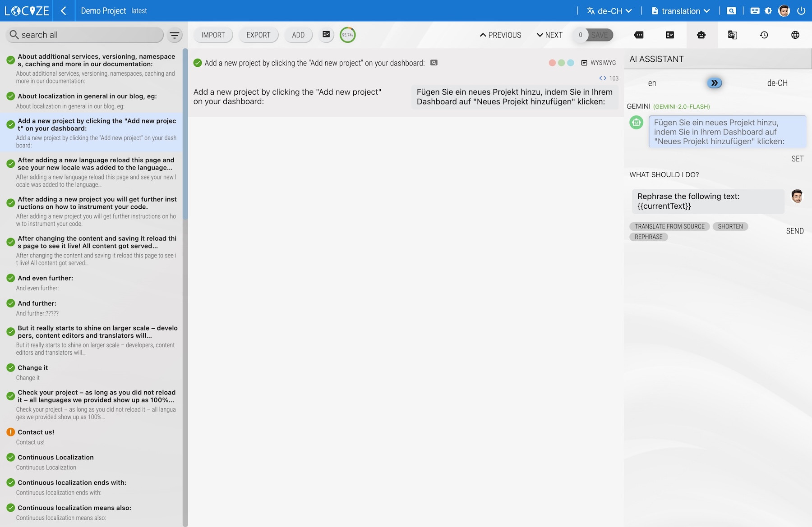This screenshot has width=812, height=527.
Task: Toggle the light/dark theme icon
Action: pos(768,11)
